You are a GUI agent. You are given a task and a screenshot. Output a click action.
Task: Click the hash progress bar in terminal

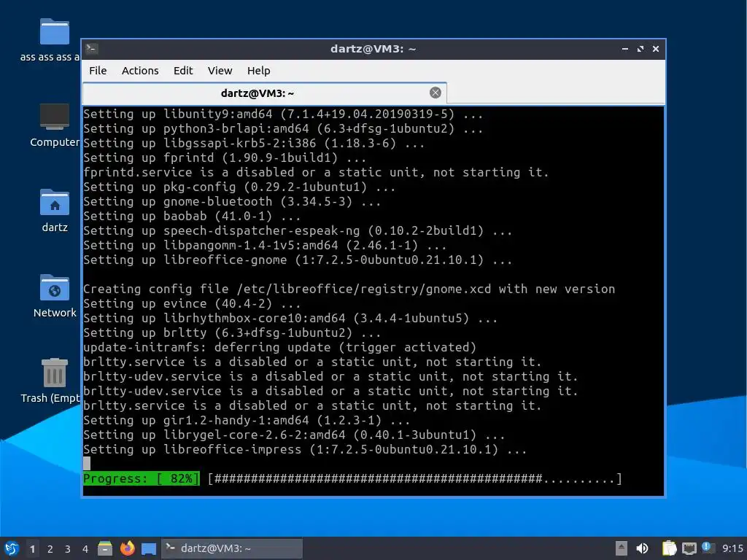[x=414, y=478]
